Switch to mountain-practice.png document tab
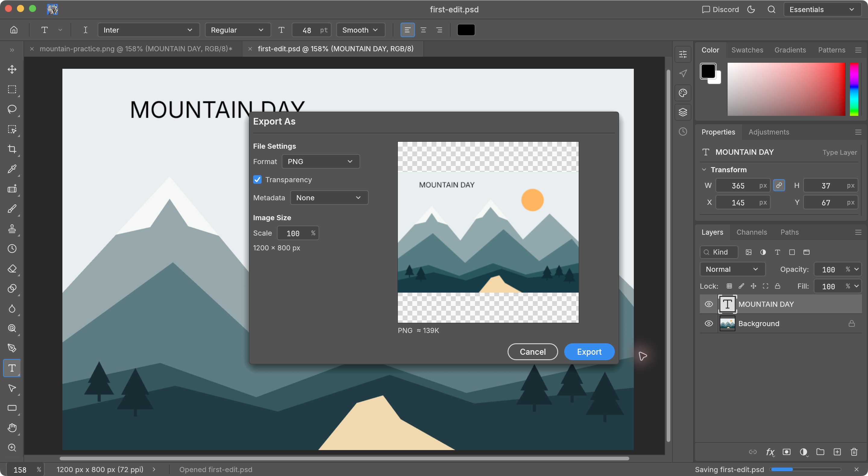868x476 pixels. (136, 49)
